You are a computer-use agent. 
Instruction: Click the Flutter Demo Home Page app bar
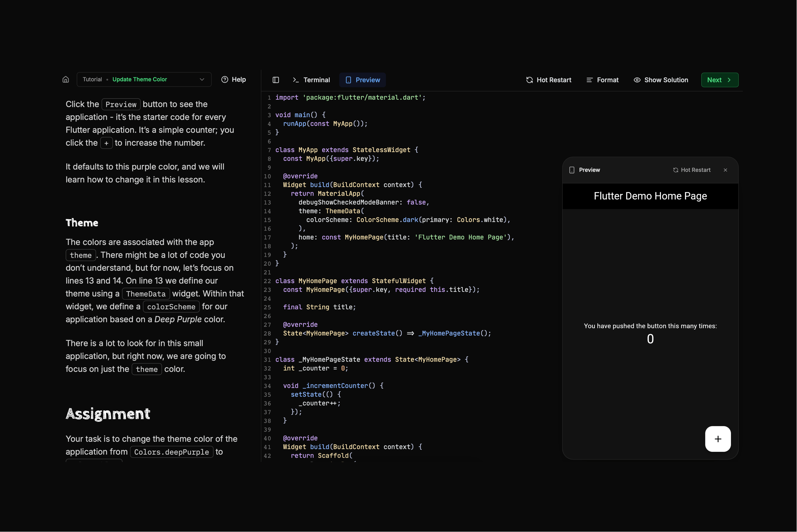coord(650,196)
